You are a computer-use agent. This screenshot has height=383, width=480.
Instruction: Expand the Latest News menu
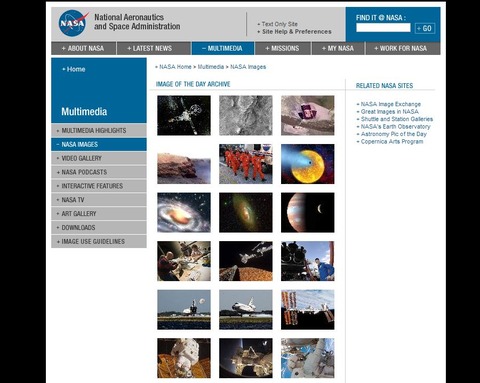154,48
